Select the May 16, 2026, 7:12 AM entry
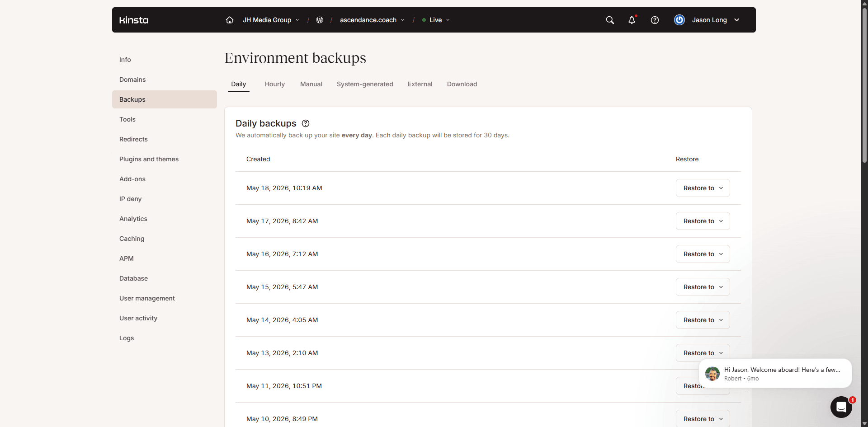The height and width of the screenshot is (427, 868). pyautogui.click(x=282, y=254)
